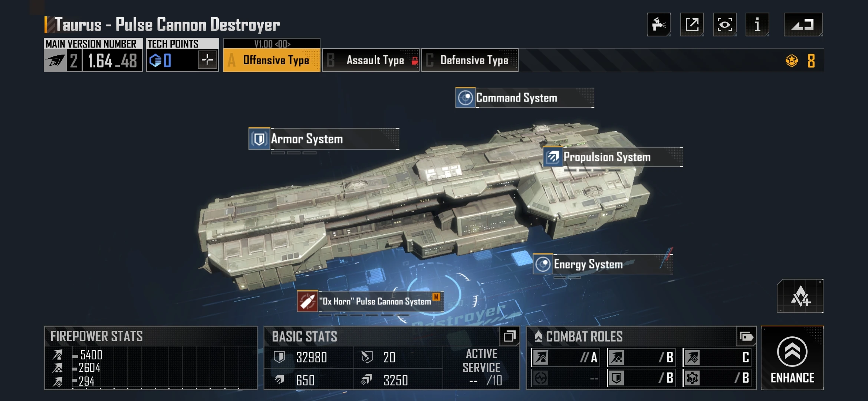Image resolution: width=868 pixels, height=401 pixels.
Task: Add tech points with plus button
Action: point(207,60)
